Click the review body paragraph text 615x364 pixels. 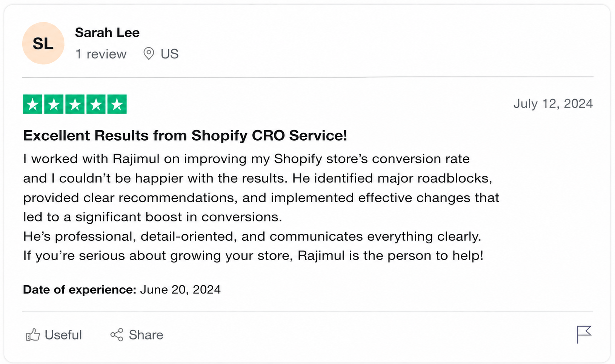coord(261,207)
